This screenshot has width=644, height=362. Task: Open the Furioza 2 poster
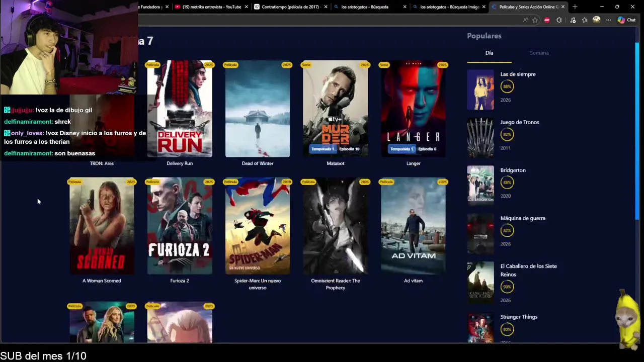pos(180,226)
